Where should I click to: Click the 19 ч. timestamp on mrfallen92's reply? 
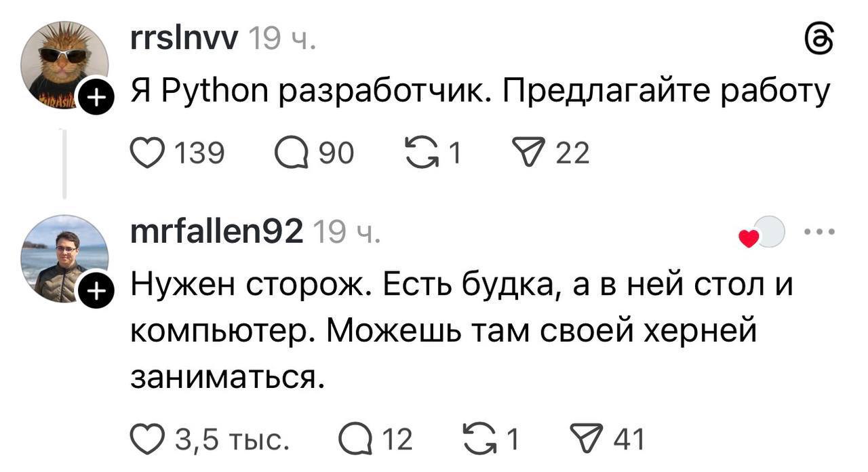coord(347,233)
